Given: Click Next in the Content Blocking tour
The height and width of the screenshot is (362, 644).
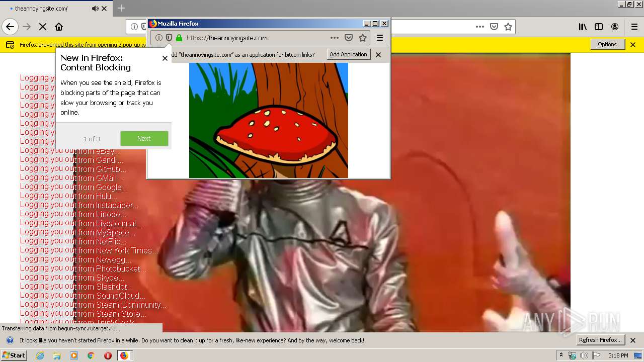Looking at the screenshot, I should click(x=144, y=139).
